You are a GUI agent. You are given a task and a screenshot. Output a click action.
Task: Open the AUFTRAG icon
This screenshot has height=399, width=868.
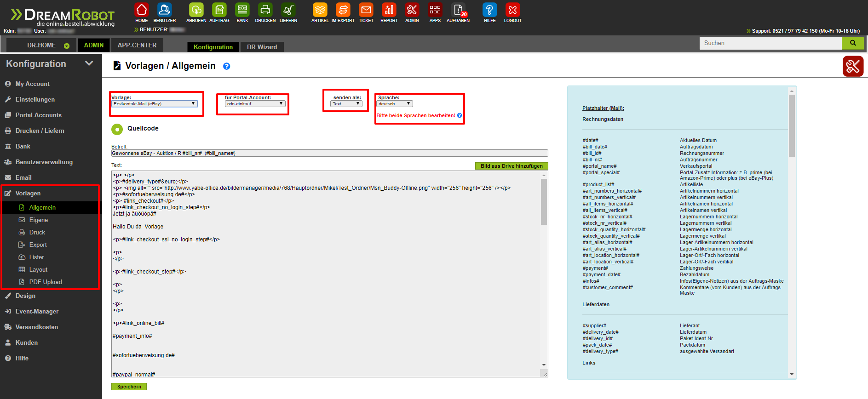(x=219, y=10)
